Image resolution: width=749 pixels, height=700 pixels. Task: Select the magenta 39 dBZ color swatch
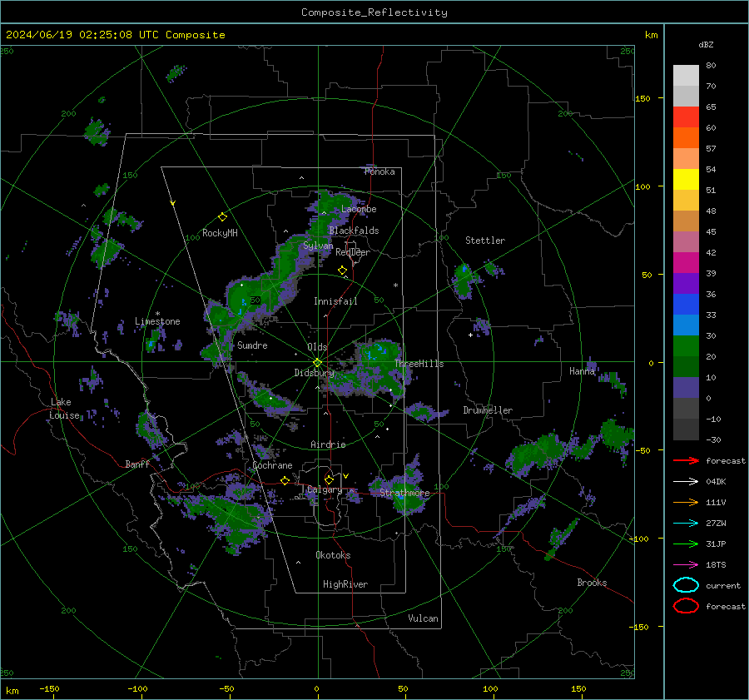coord(686,263)
